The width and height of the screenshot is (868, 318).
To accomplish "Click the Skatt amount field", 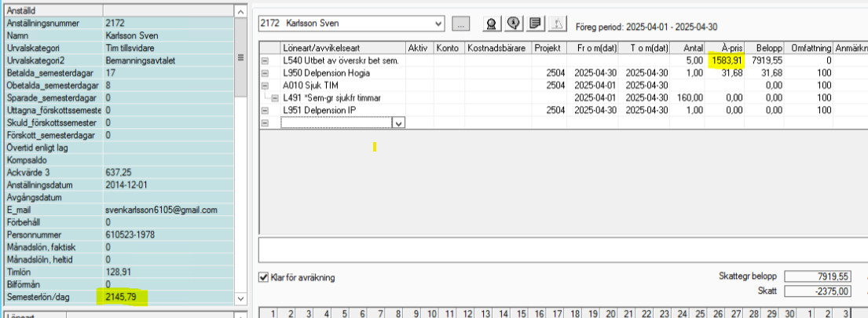I will pos(818,291).
